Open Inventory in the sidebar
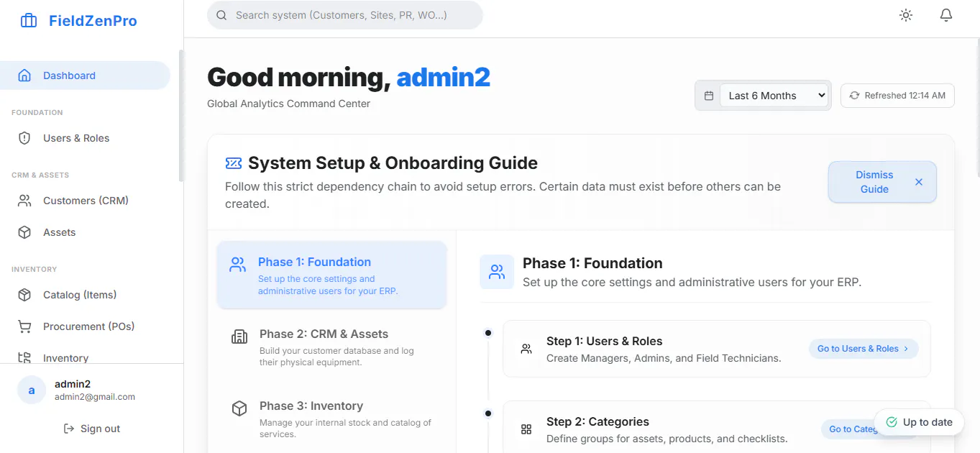Viewport: 980px width, 453px height. tap(85, 357)
